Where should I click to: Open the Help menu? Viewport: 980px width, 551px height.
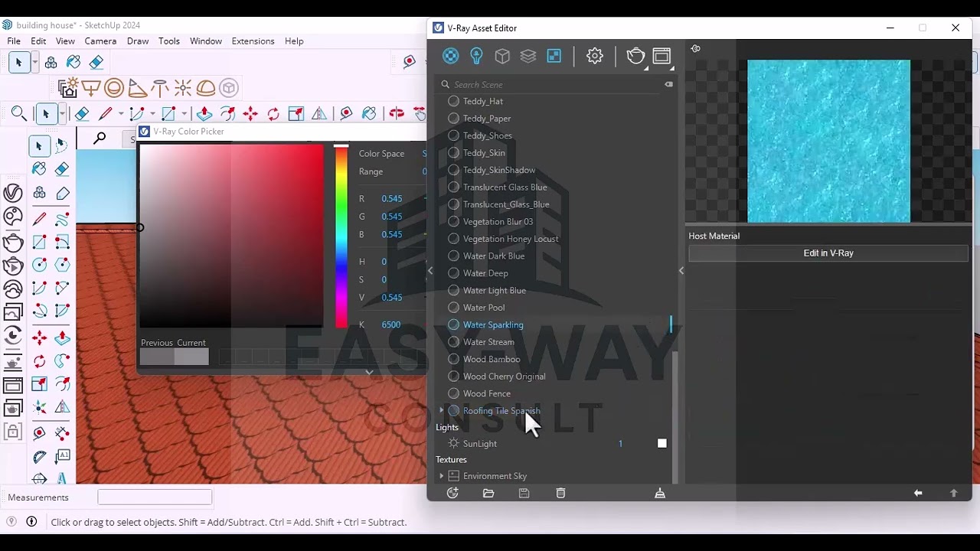[x=294, y=41]
